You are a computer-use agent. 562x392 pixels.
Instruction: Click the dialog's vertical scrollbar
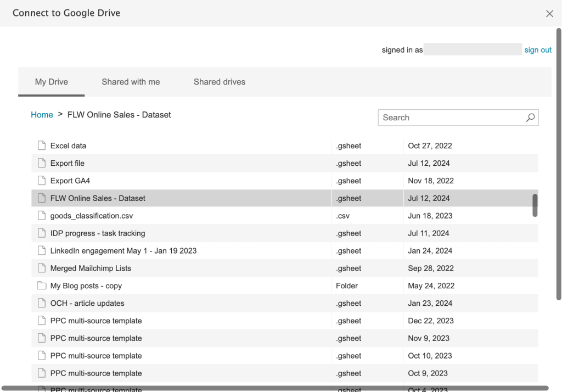pyautogui.click(x=559, y=164)
